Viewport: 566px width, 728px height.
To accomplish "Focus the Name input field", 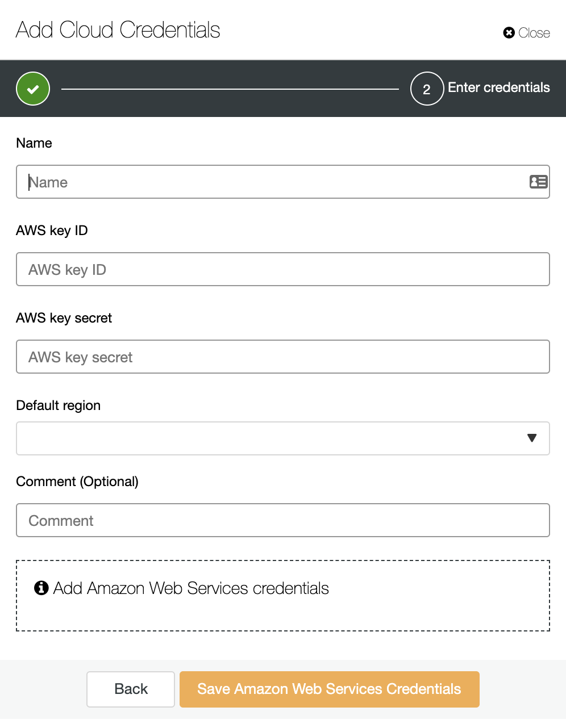I will 283,182.
